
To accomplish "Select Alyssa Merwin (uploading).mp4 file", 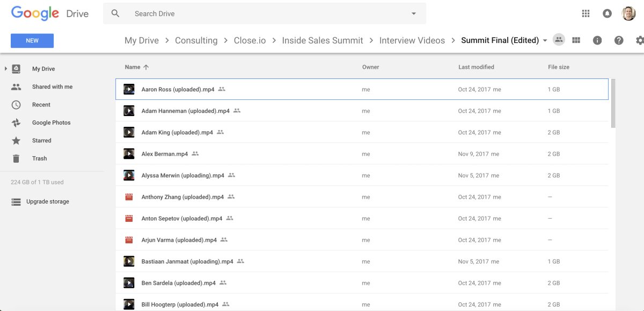I will point(362,175).
